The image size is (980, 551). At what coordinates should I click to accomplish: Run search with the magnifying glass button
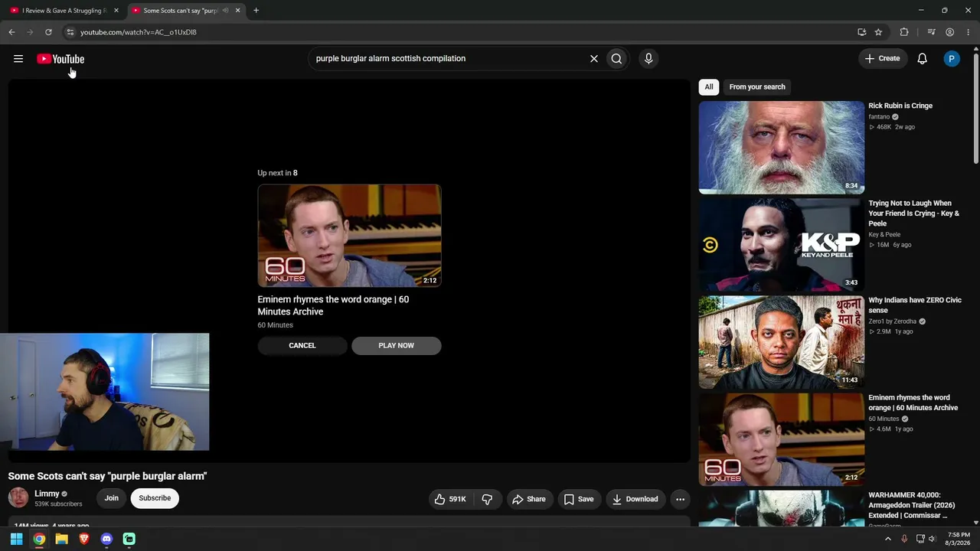[x=616, y=58]
